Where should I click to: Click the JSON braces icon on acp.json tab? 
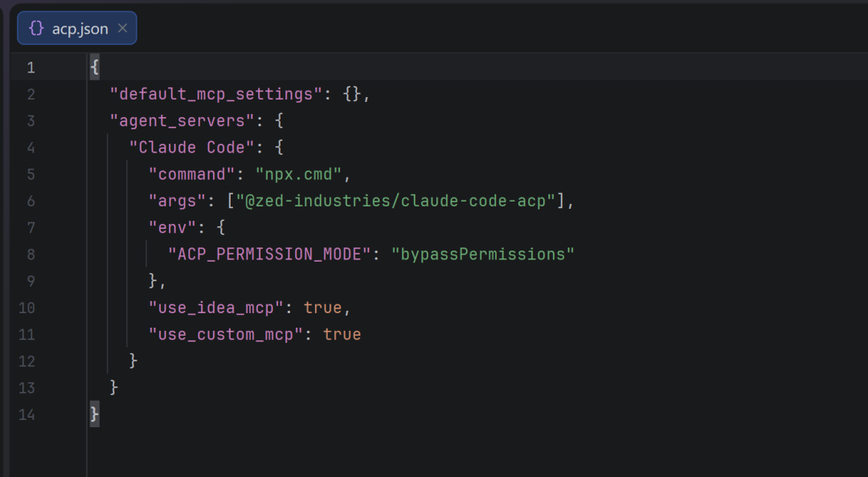(x=36, y=28)
